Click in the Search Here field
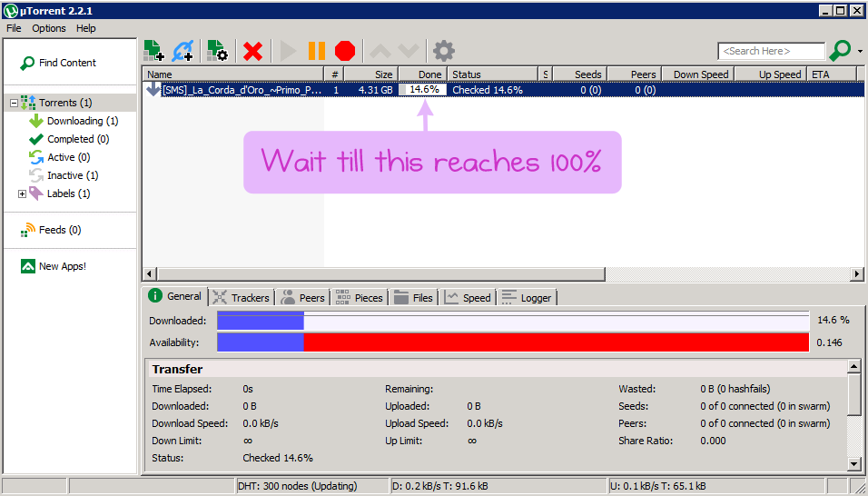The height and width of the screenshot is (496, 868). 771,51
